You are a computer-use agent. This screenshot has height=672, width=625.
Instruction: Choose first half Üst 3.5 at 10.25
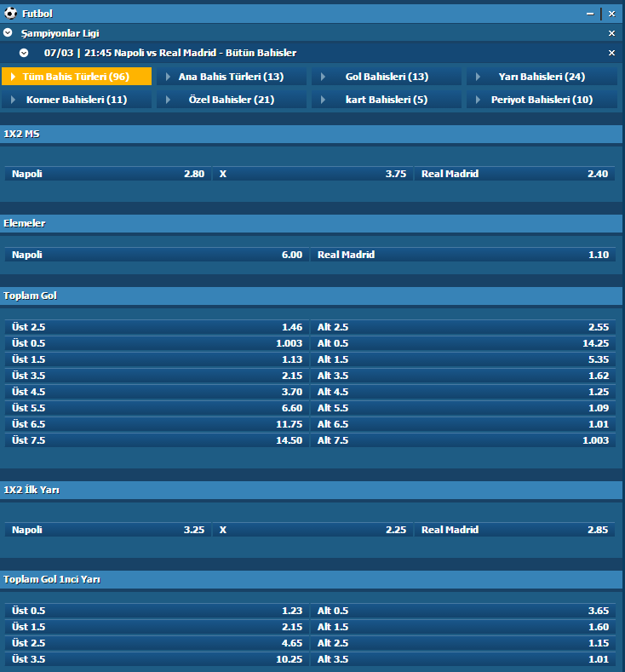tap(157, 659)
